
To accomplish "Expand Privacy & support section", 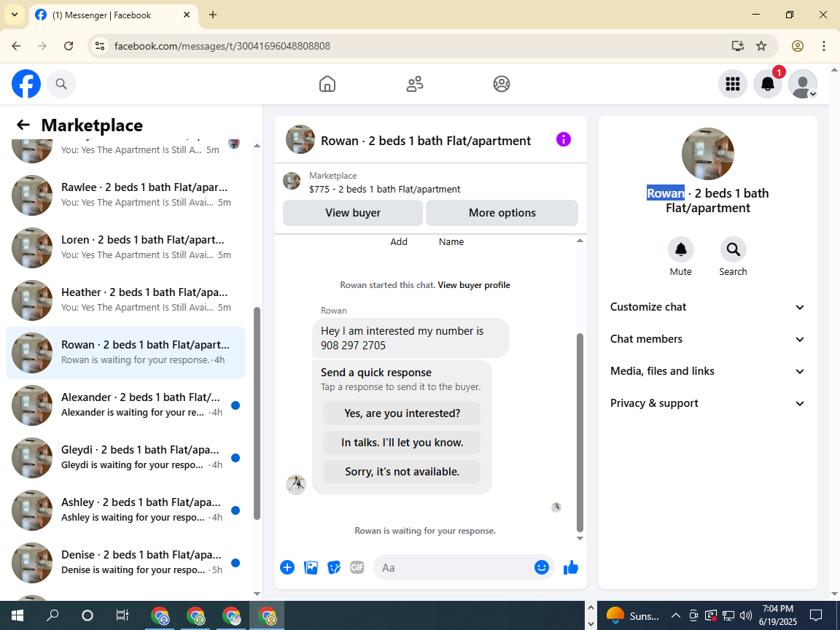I will (x=708, y=403).
